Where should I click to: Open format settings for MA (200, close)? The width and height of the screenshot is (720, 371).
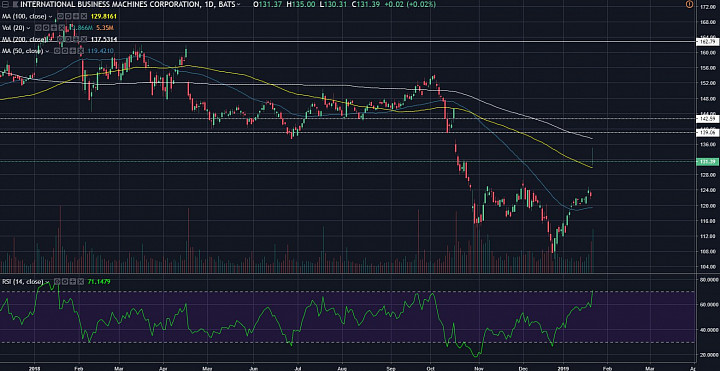[x=68, y=39]
